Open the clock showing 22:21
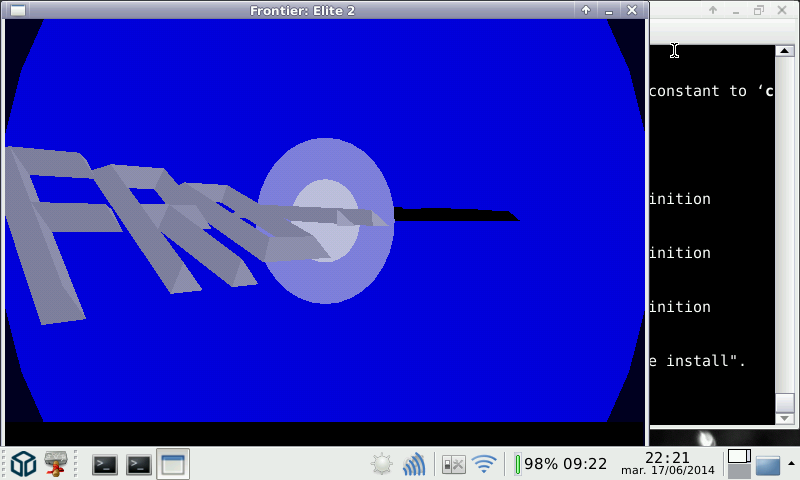The height and width of the screenshot is (480, 800). [667, 458]
